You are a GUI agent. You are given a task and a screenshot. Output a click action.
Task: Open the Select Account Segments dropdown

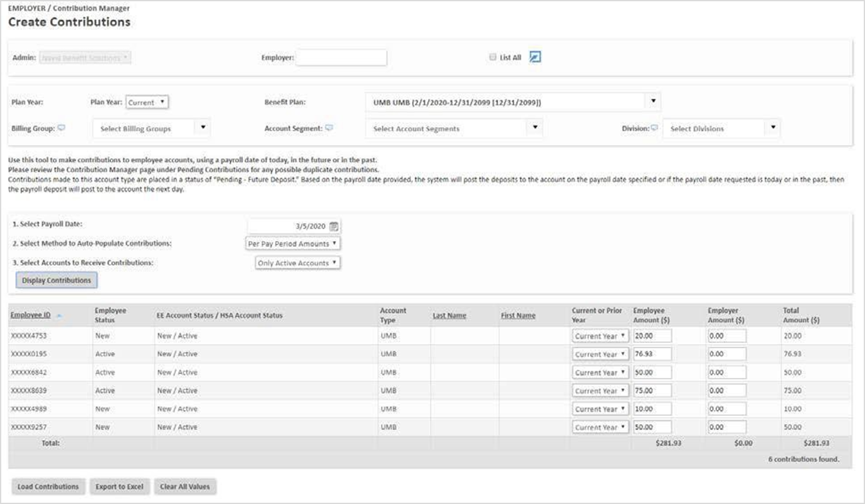pos(535,128)
